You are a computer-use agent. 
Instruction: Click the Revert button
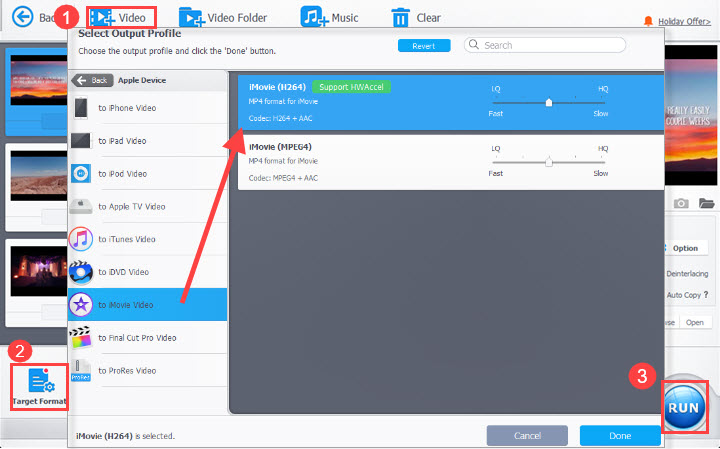tap(423, 46)
